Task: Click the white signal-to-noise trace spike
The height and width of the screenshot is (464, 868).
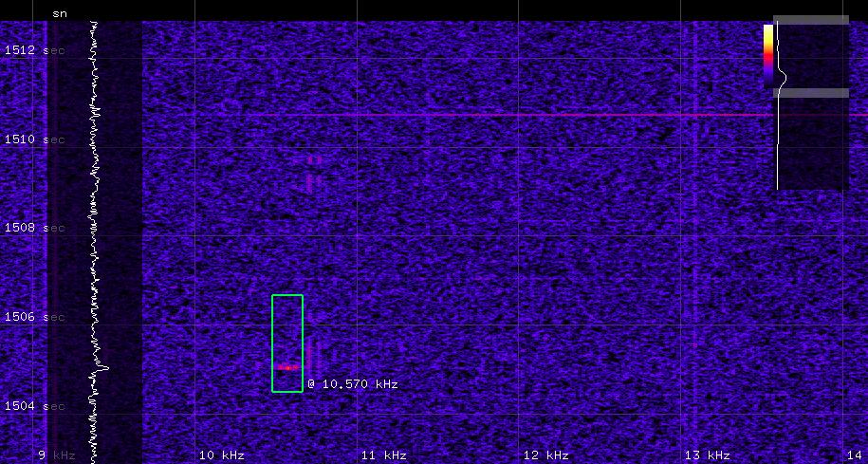Action: 103,366
